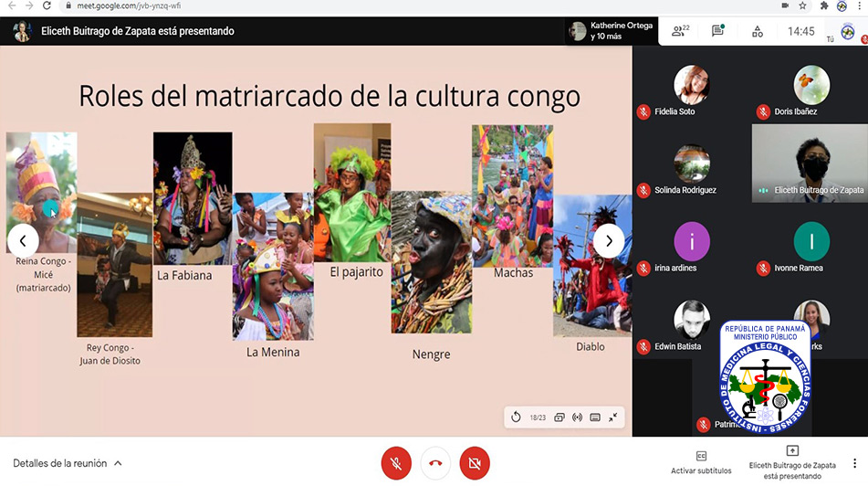Open the three-dot more options in bottom bar
The height and width of the screenshot is (486, 868).
point(854,463)
